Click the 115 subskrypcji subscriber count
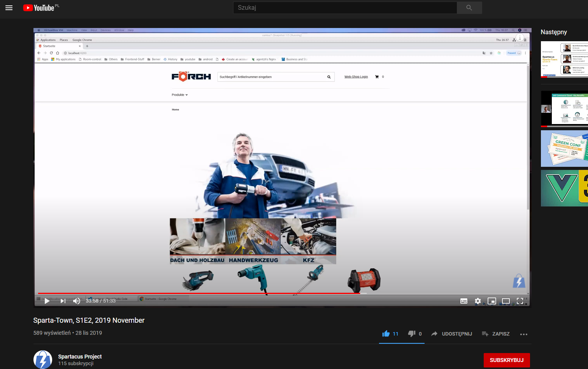The width and height of the screenshot is (588, 369). pyautogui.click(x=76, y=364)
